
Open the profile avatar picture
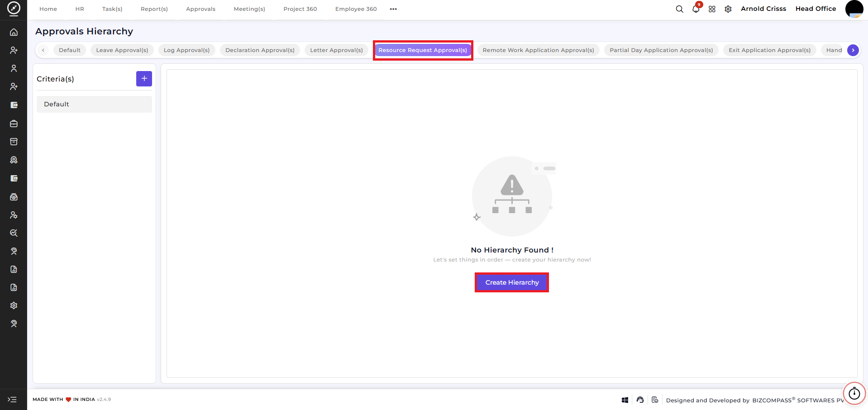854,9
